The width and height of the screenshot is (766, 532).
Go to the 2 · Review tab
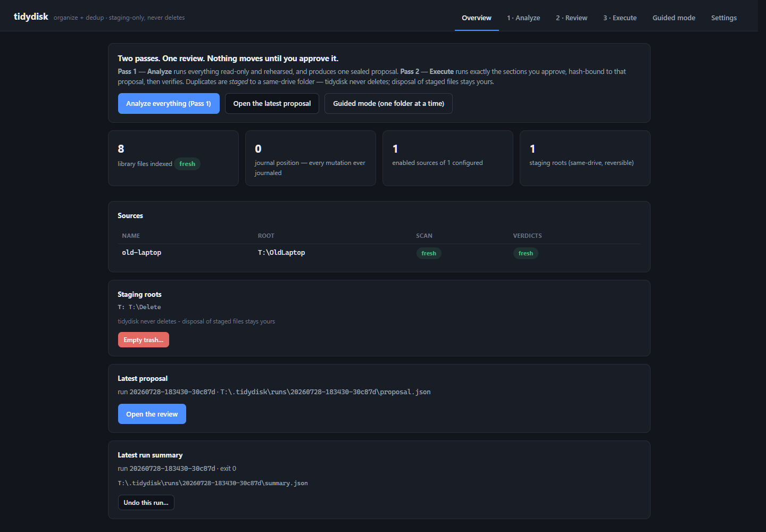click(572, 18)
